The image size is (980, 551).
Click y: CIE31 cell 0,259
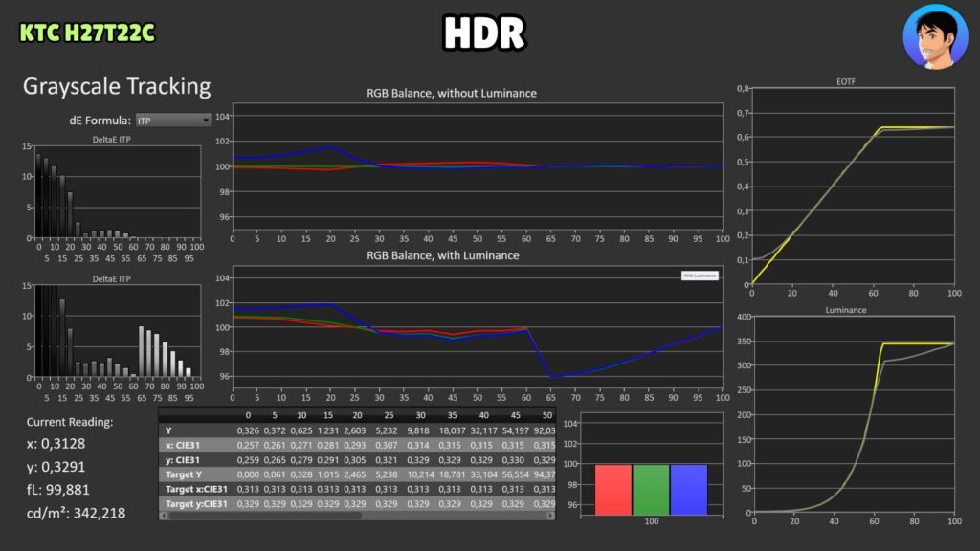pyautogui.click(x=248, y=460)
